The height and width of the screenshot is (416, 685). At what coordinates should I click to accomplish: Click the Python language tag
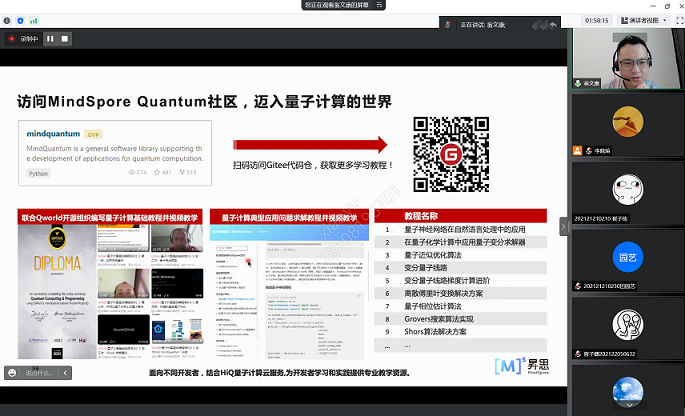(x=39, y=173)
